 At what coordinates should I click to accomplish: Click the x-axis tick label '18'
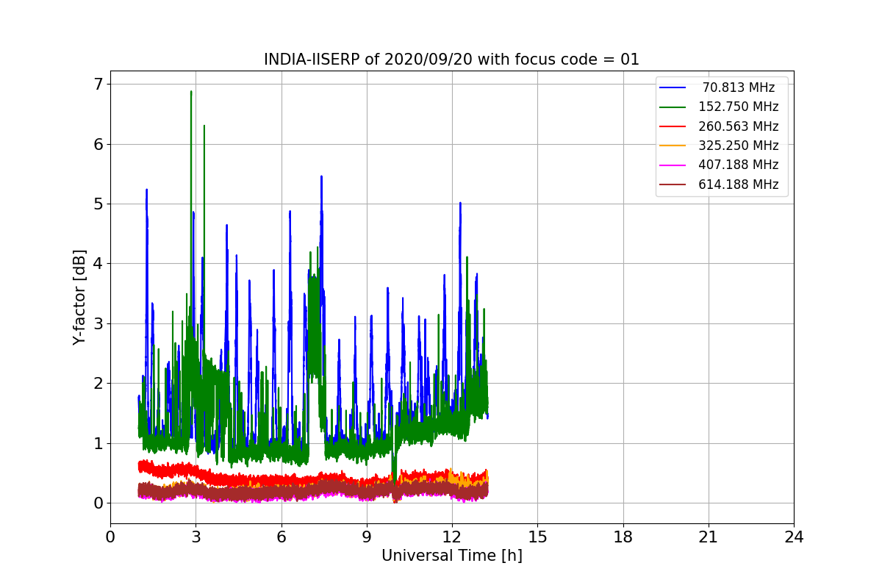(x=623, y=537)
